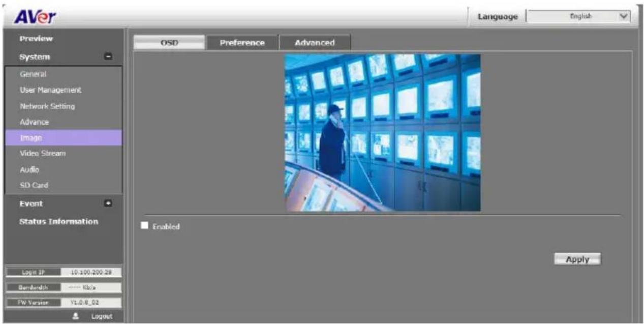Viewport: 644px width, 324px height.
Task: Select the highlighted Image menu item
Action: point(63,137)
